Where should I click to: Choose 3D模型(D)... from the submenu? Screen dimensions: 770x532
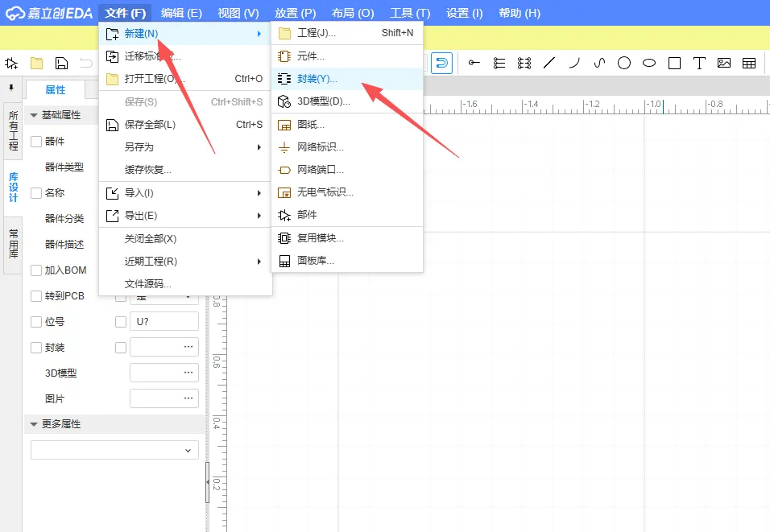pos(346,101)
